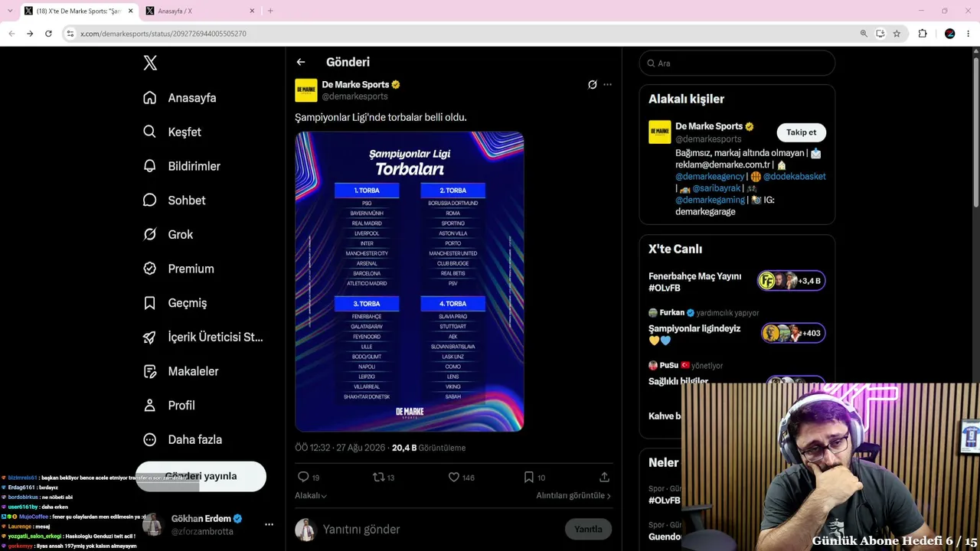
Task: Open the Chrome three-dot menu
Action: pyautogui.click(x=968, y=34)
